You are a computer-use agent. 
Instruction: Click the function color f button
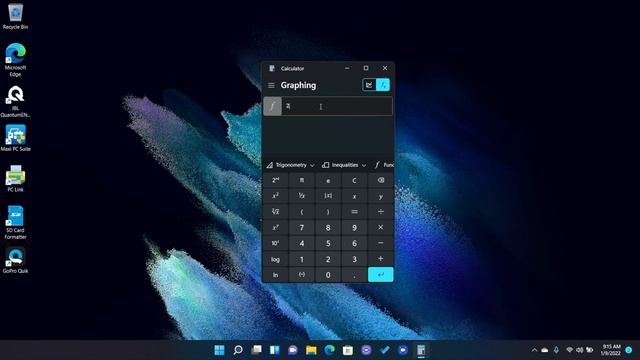point(272,107)
